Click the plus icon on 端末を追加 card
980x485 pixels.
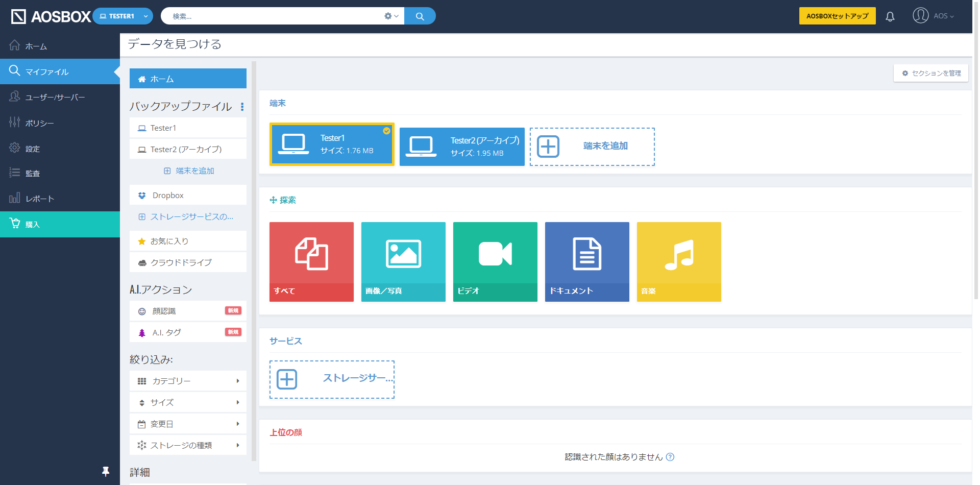548,147
